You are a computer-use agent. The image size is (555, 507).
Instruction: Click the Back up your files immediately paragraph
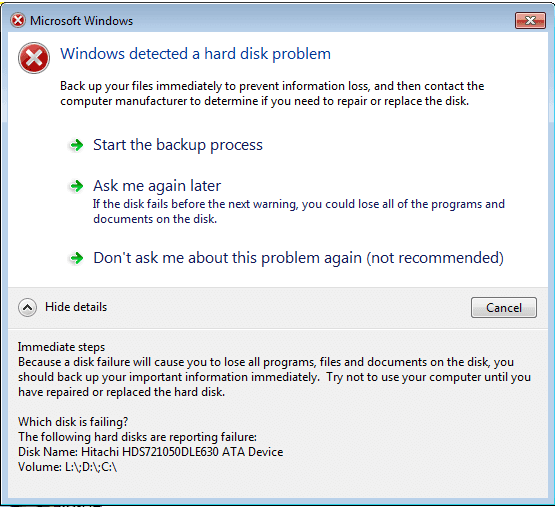pyautogui.click(x=272, y=93)
